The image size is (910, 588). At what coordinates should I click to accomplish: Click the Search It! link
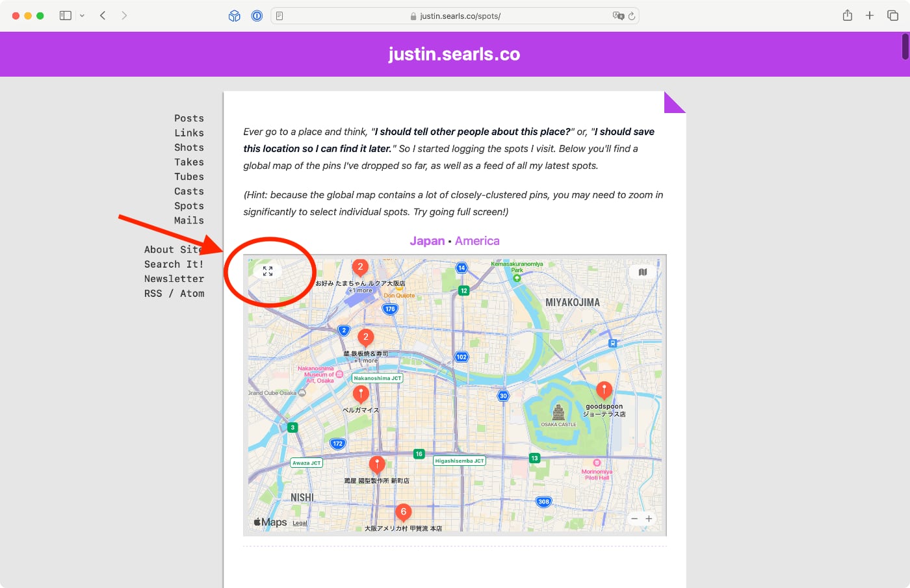tap(174, 264)
